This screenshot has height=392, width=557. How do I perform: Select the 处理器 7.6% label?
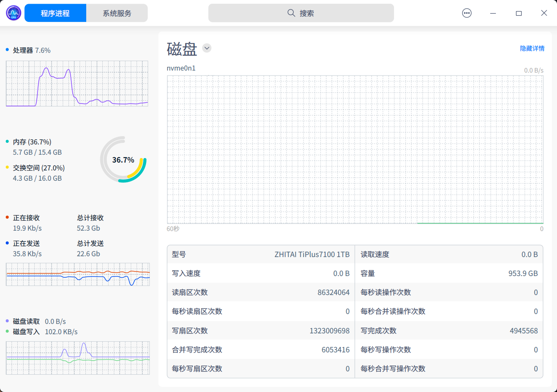(32, 50)
